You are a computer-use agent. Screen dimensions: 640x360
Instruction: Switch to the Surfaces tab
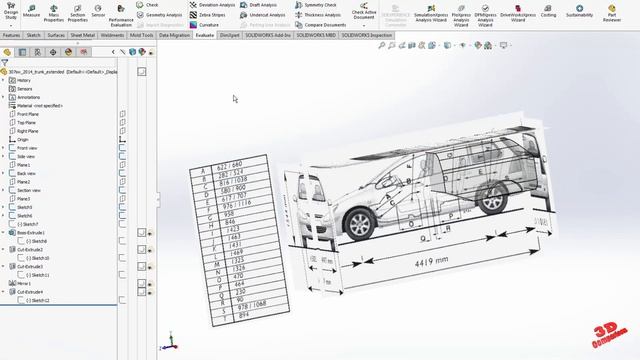coord(56,36)
